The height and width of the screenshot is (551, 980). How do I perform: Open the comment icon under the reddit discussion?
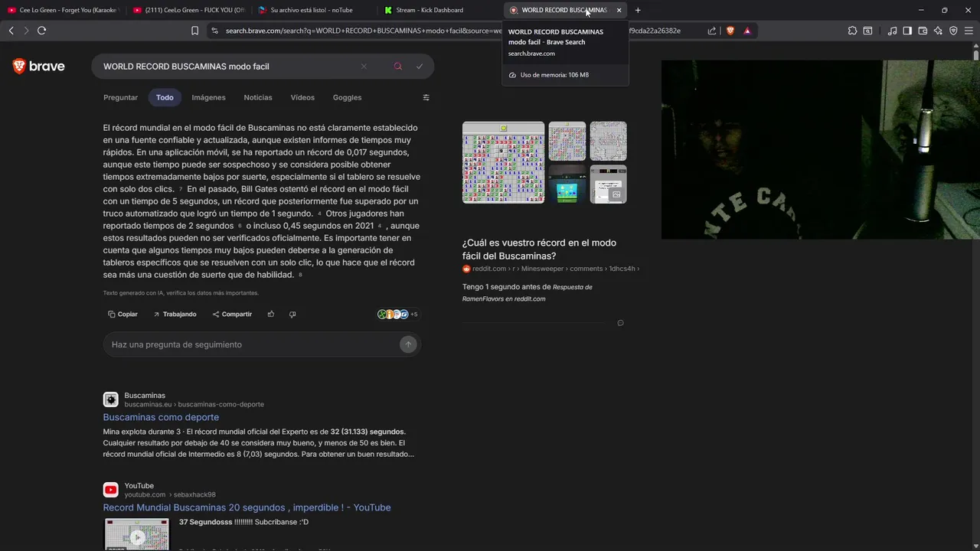[x=620, y=323]
